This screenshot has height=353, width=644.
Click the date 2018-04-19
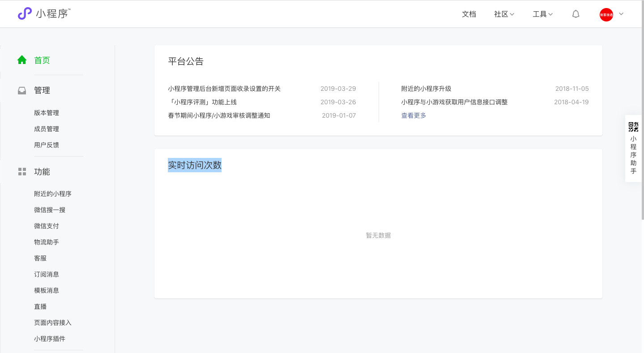[x=571, y=102]
